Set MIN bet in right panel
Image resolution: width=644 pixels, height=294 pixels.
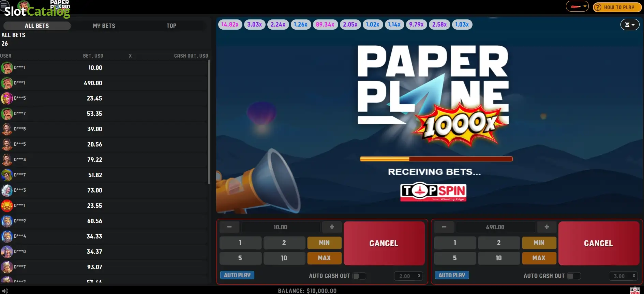click(539, 243)
